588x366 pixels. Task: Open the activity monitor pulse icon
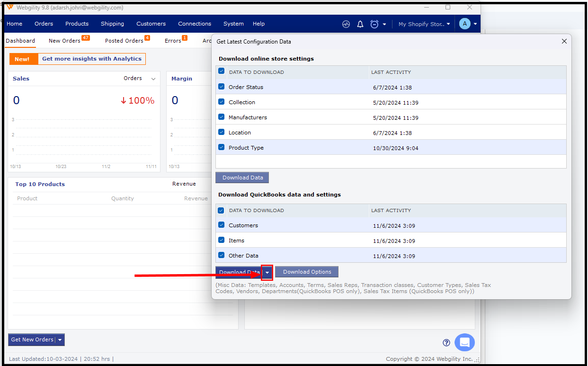point(346,24)
